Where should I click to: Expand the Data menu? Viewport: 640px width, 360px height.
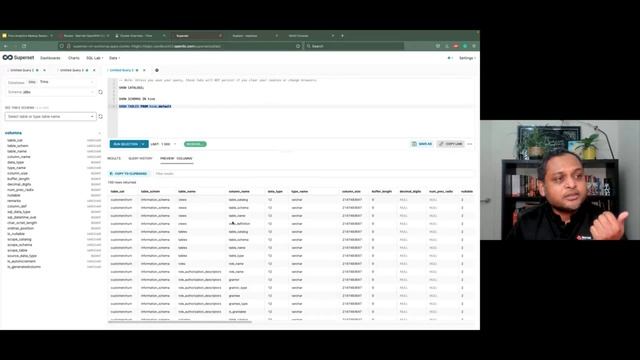pyautogui.click(x=114, y=58)
